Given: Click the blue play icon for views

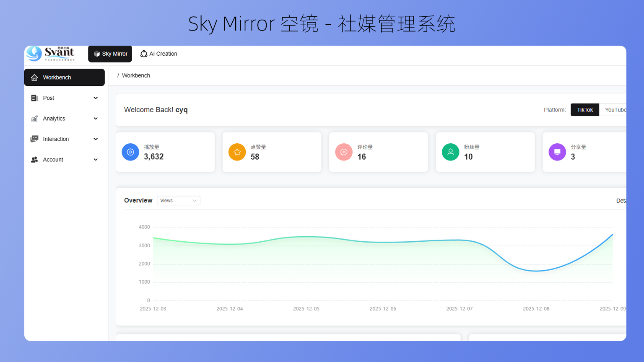Looking at the screenshot, I should click(130, 152).
